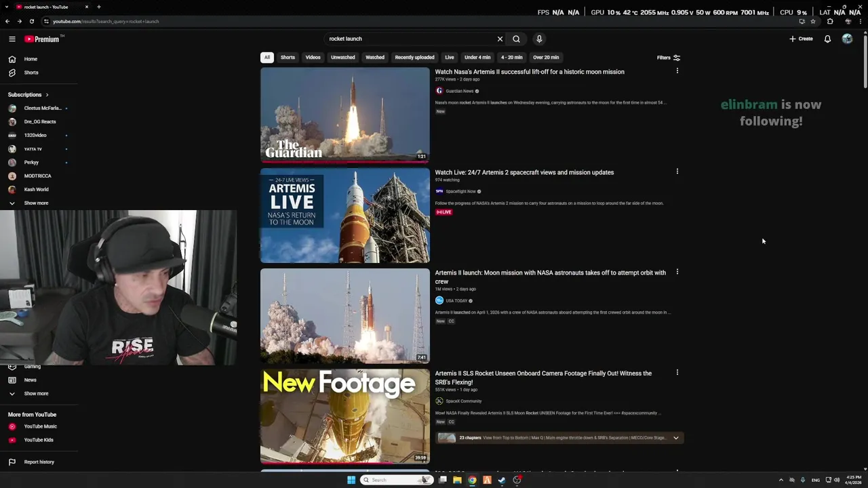Play the Guardian rocket liftoff thumbnail
The image size is (868, 488).
pyautogui.click(x=344, y=115)
